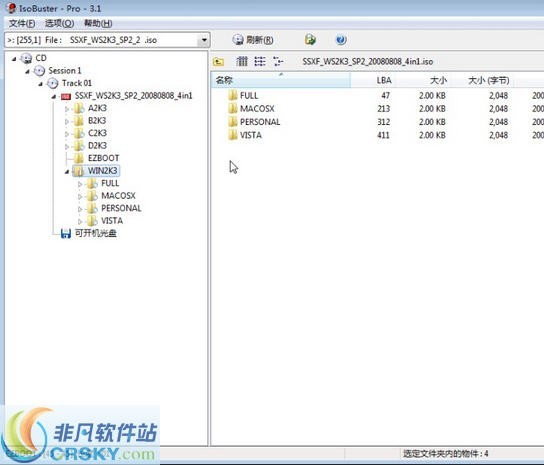
Task: Click the 可开机光盘 floppy disk icon
Action: tap(66, 234)
